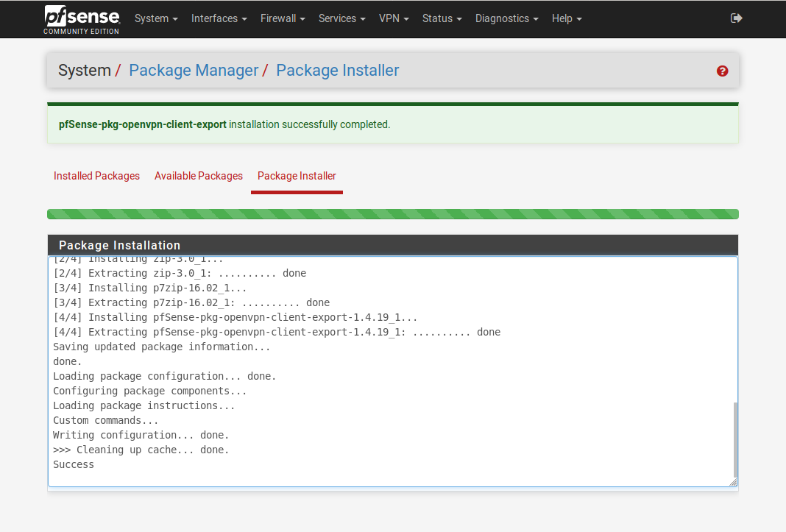Click the 'Loading package instructions...' line
786x532 pixels.
144,405
